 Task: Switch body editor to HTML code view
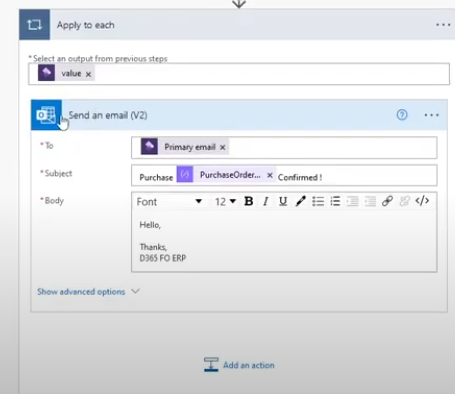pos(422,201)
